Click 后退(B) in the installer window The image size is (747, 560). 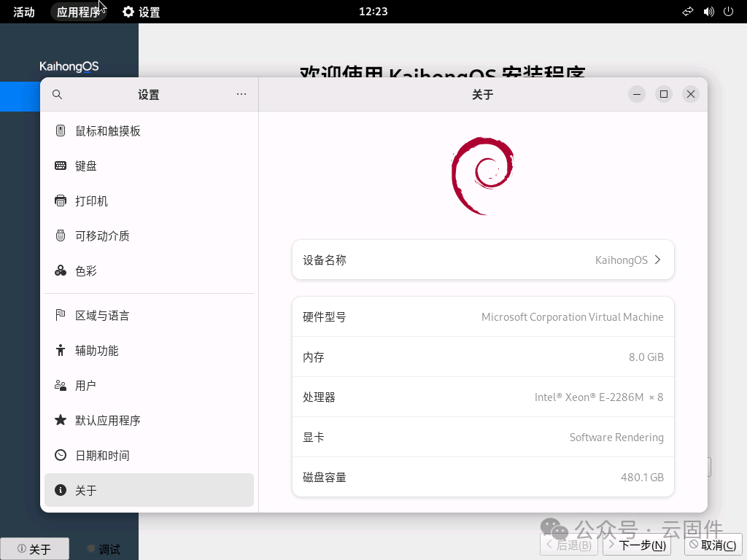click(569, 545)
